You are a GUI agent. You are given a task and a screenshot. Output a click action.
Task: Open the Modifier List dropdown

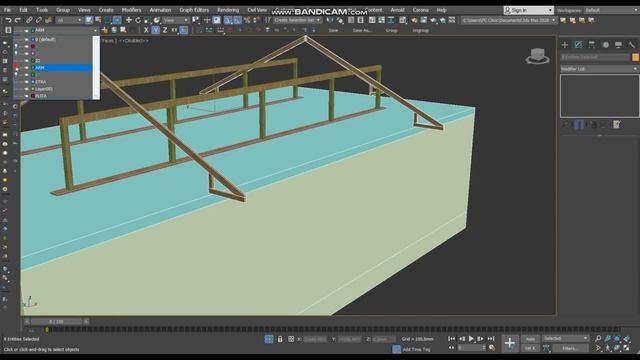point(599,69)
